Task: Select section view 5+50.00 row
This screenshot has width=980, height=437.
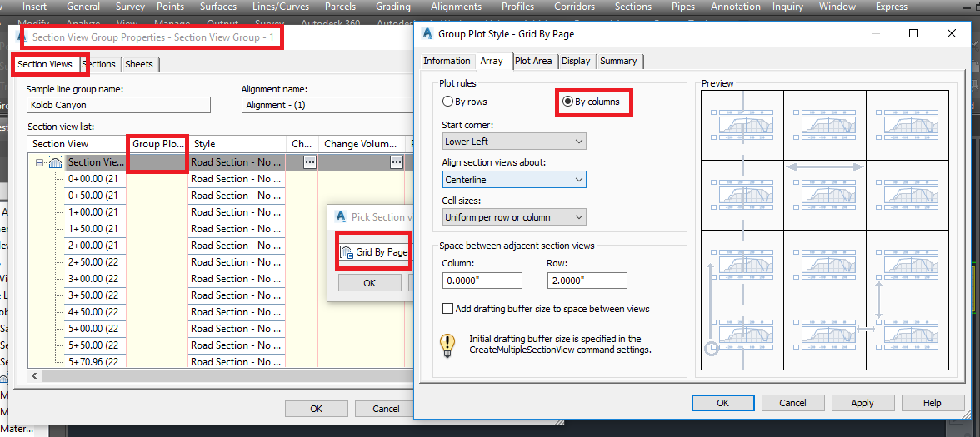Action: pos(93,345)
